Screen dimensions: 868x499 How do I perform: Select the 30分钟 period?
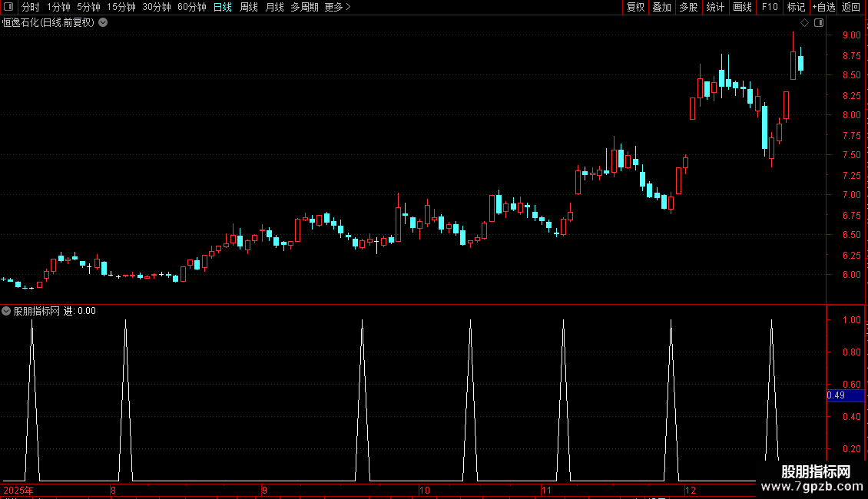tap(157, 7)
